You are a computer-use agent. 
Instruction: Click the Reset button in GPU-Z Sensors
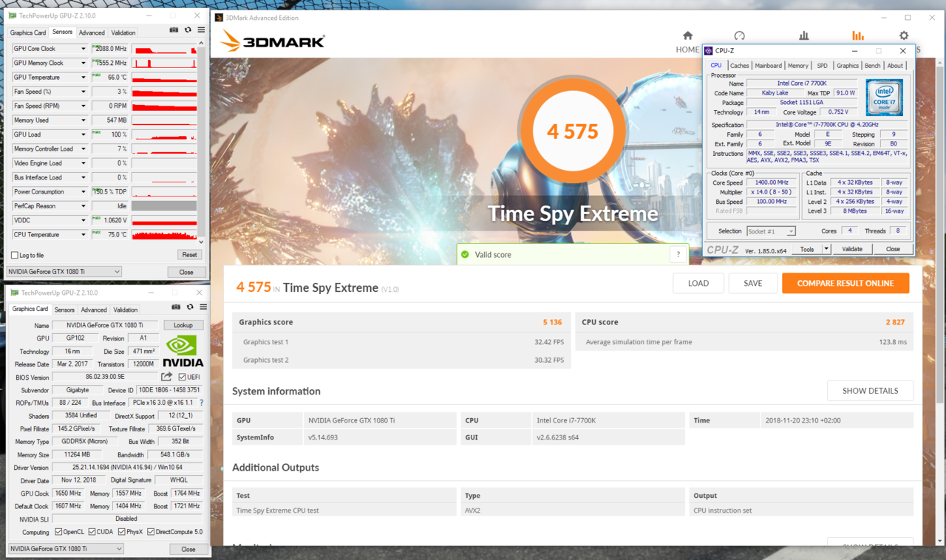[189, 255]
